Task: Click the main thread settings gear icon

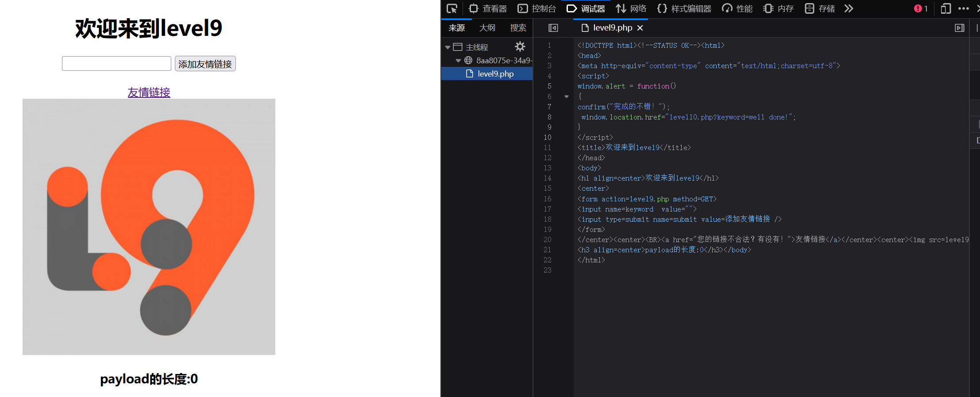Action: pos(520,46)
